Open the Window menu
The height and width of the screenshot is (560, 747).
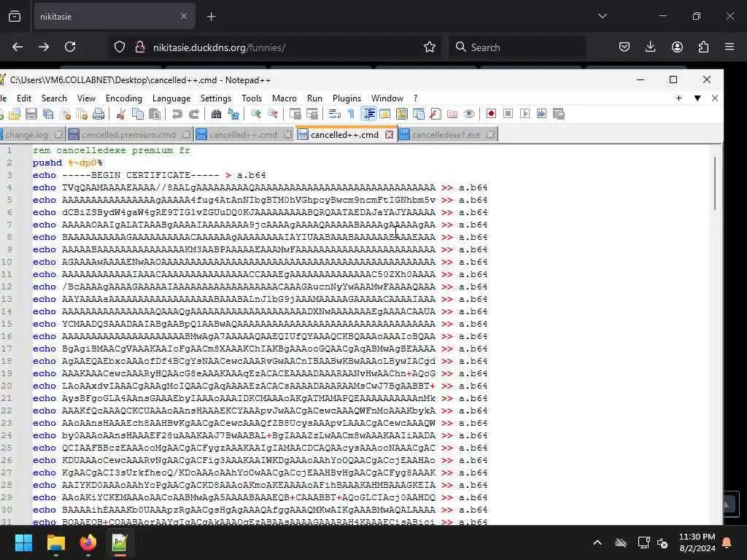click(x=387, y=98)
